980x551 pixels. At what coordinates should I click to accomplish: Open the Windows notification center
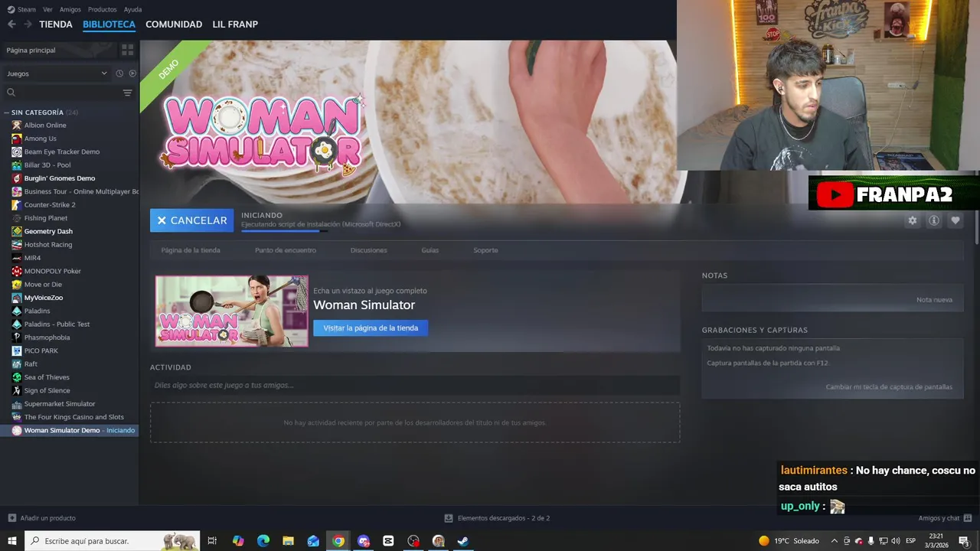(964, 541)
